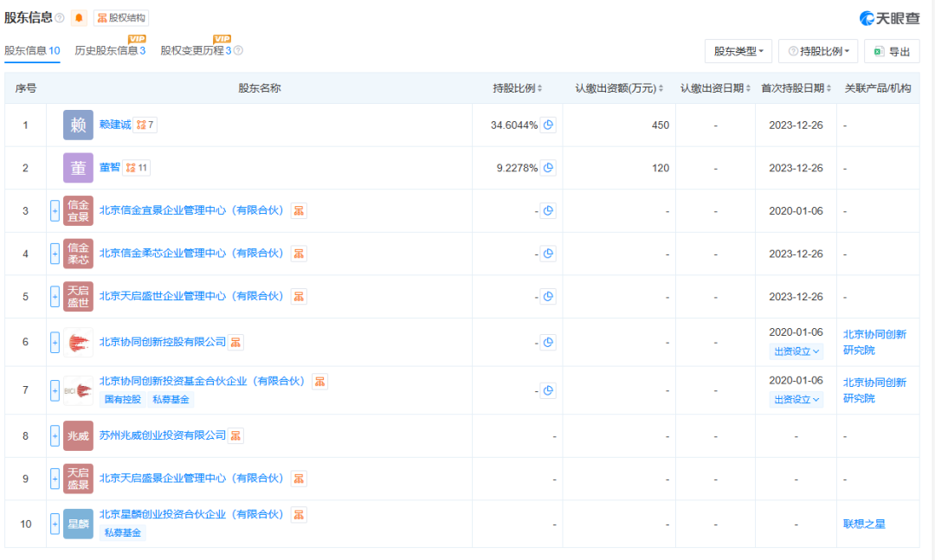
Task: Export data with the 导出 button
Action: (892, 51)
